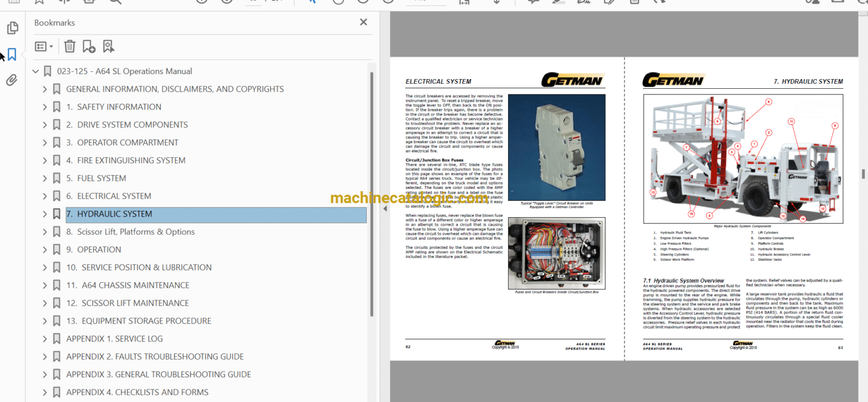Expand the APPENDIX 2. FAULTS TROUBLESHOOTING GUIDE bookmark
The width and height of the screenshot is (868, 402).
point(45,357)
